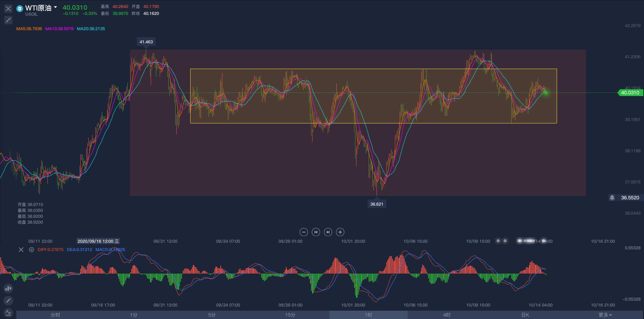Zoom in the chart with plus button
The image size is (644, 319).
[x=340, y=232]
